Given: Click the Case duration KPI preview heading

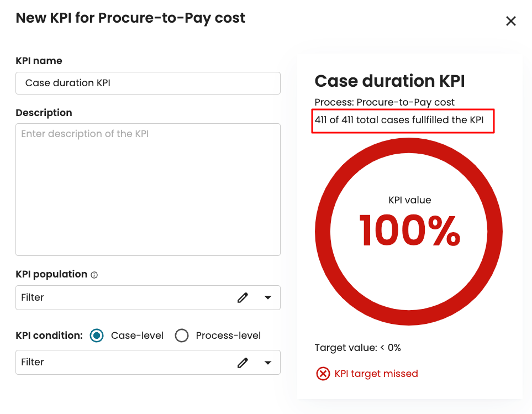Looking at the screenshot, I should [x=389, y=81].
